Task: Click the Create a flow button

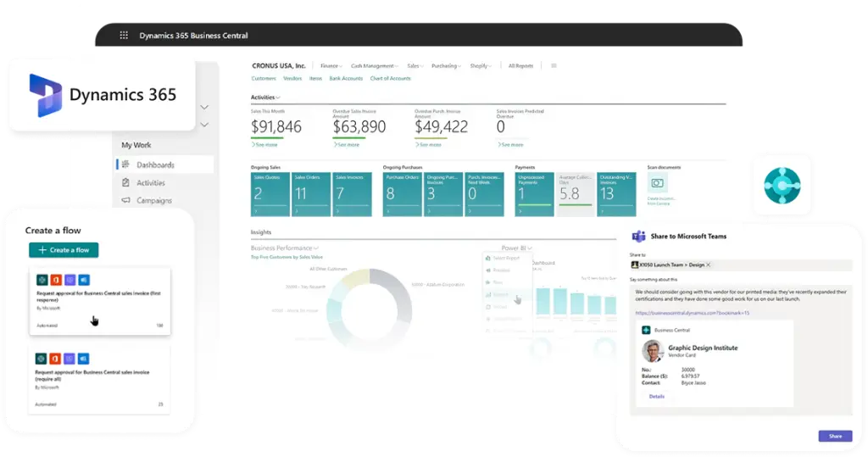Action: [x=64, y=250]
